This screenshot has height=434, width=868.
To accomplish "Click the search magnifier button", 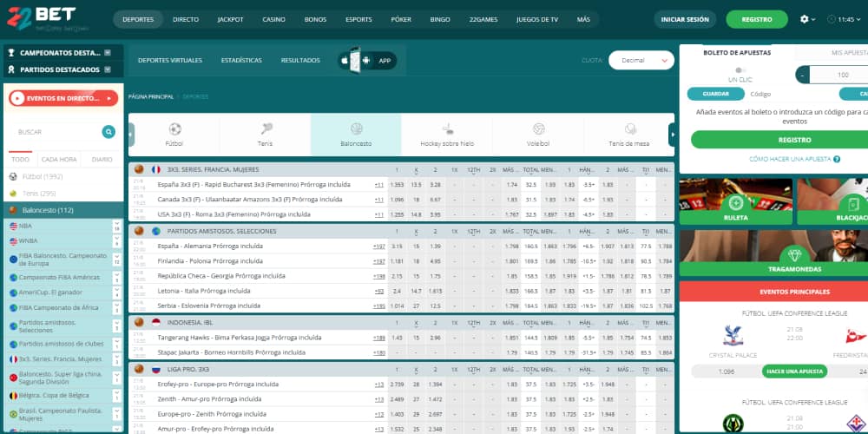I will click(x=108, y=132).
